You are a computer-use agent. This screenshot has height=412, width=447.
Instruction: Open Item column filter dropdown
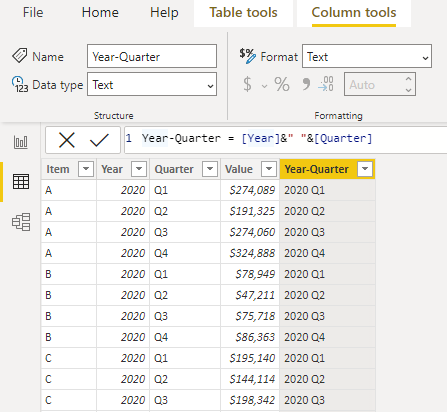pos(86,169)
